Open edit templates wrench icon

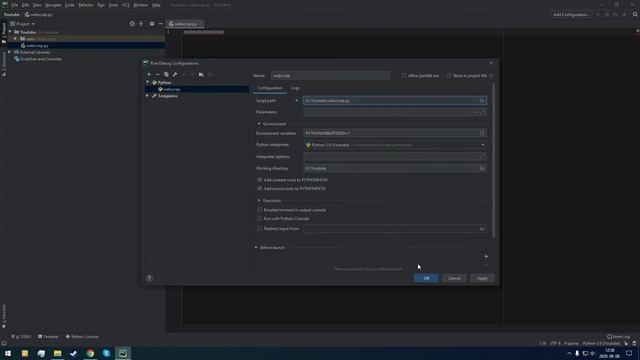(x=175, y=75)
